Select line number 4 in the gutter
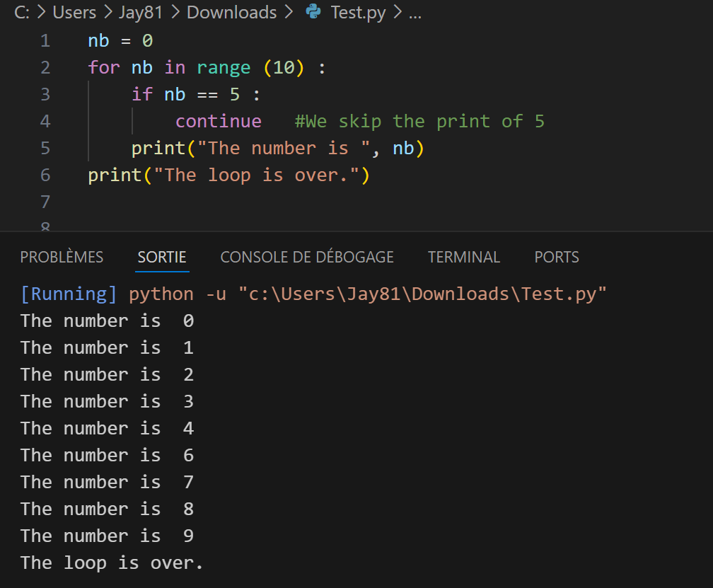713x588 pixels. point(45,122)
